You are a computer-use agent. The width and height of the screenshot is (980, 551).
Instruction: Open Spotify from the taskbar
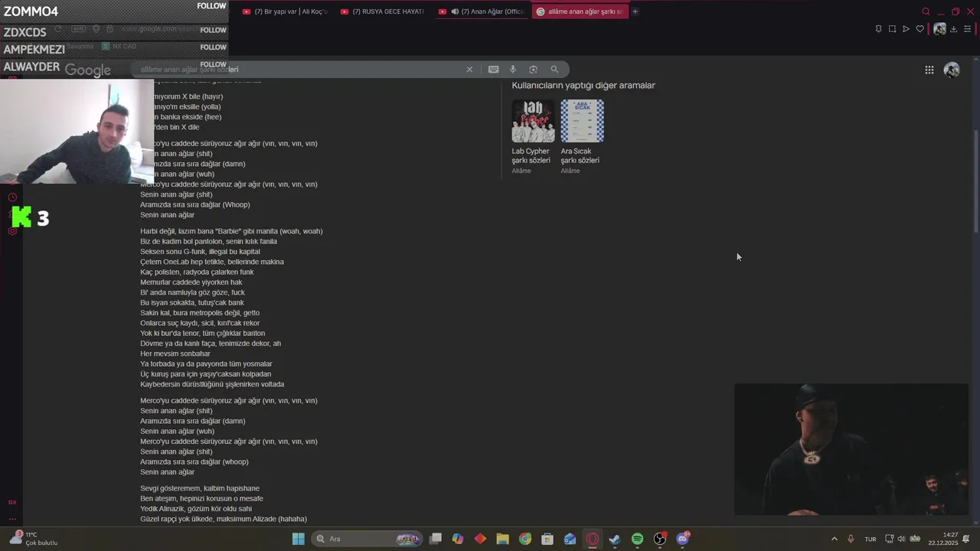coord(637,539)
